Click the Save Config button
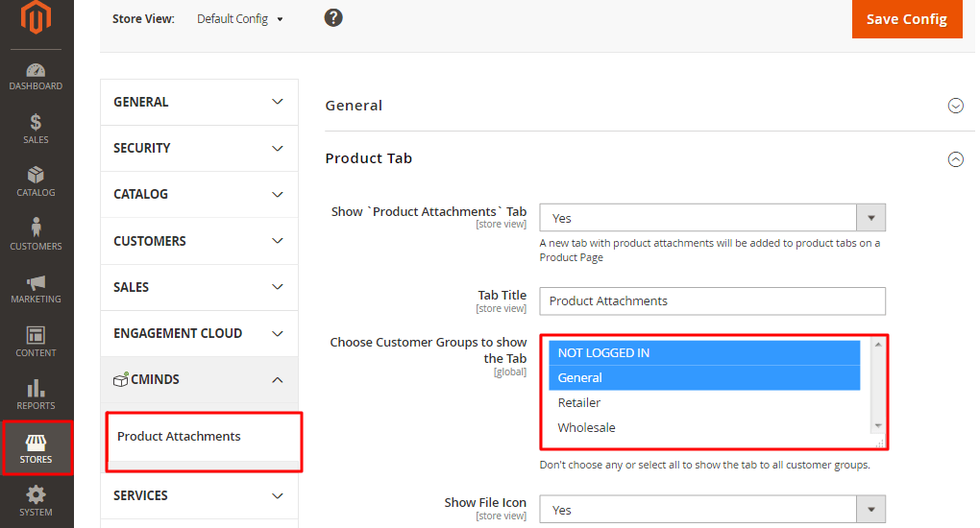 (906, 19)
